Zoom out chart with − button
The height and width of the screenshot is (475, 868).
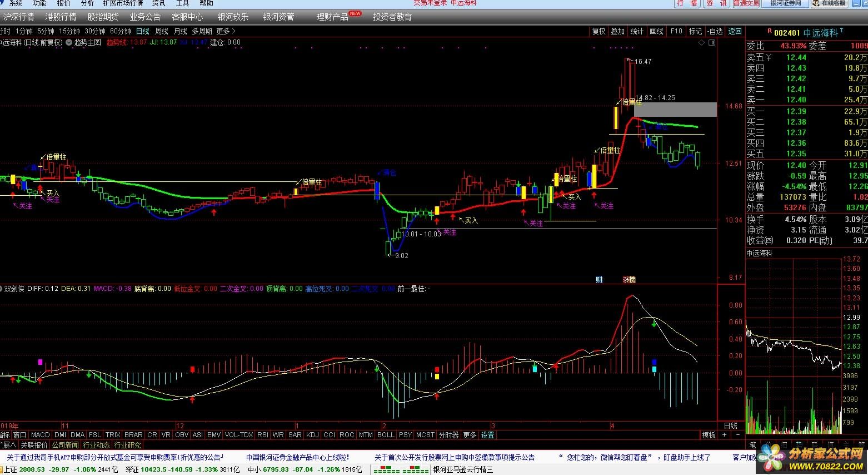[x=737, y=435]
